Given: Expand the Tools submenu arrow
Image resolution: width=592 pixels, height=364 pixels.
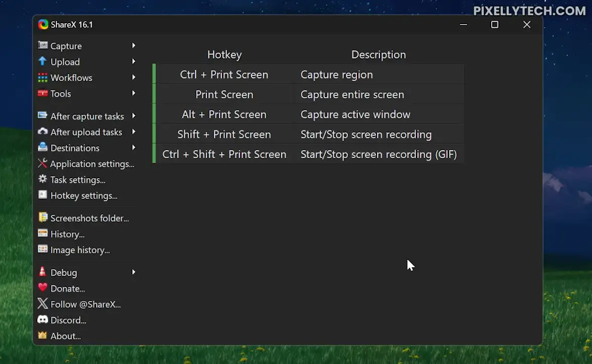Looking at the screenshot, I should click(x=134, y=93).
